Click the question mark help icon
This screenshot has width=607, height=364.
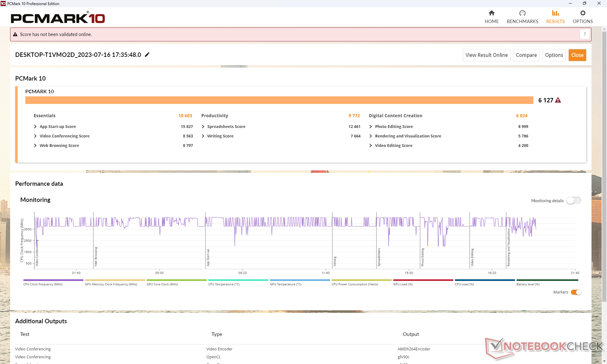[585, 34]
